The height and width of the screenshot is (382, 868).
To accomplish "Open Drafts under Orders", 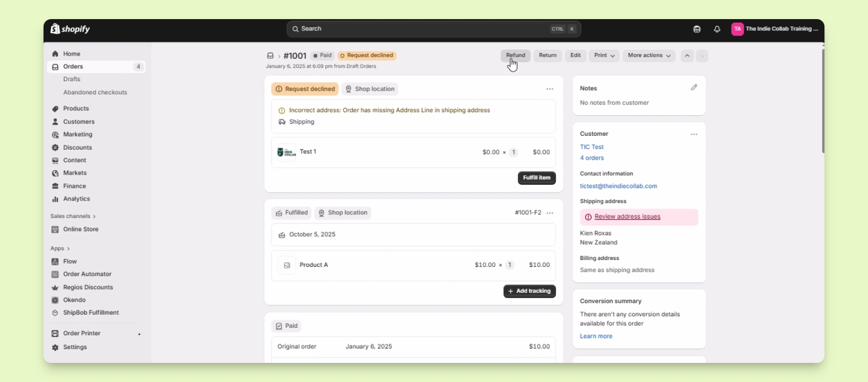I will (x=72, y=79).
